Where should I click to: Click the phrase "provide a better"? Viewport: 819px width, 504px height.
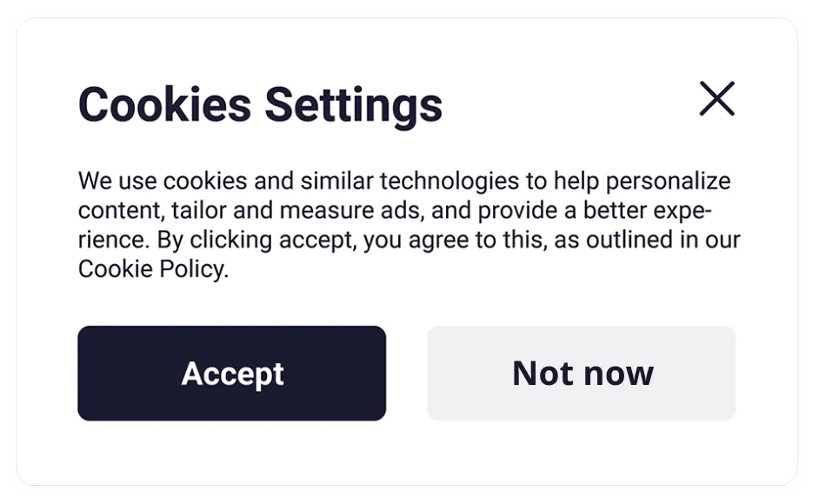[561, 211]
